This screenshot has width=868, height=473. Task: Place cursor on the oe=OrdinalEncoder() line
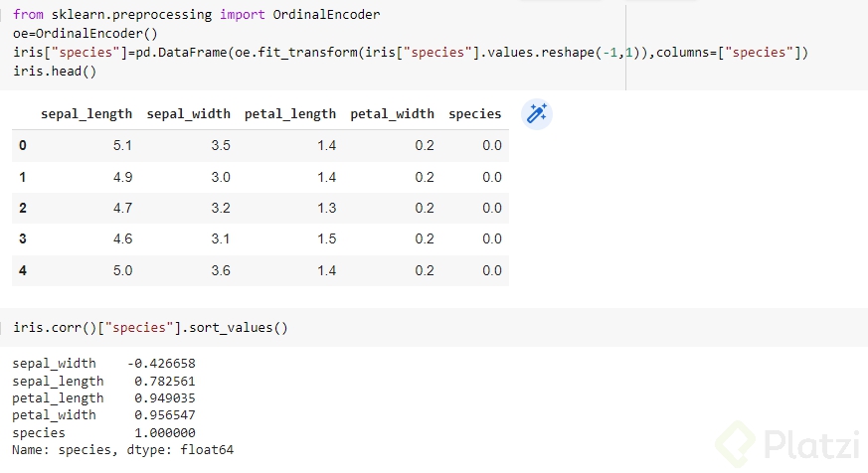click(x=86, y=33)
